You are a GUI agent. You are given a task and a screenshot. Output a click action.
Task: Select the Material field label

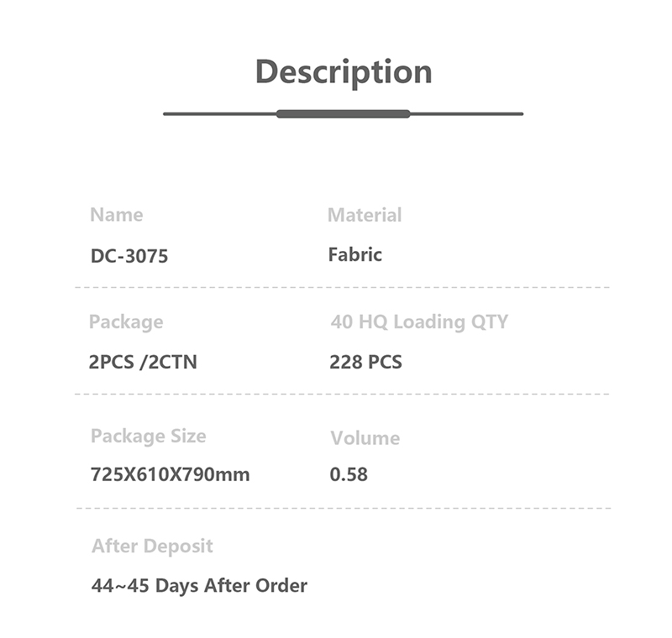click(365, 215)
